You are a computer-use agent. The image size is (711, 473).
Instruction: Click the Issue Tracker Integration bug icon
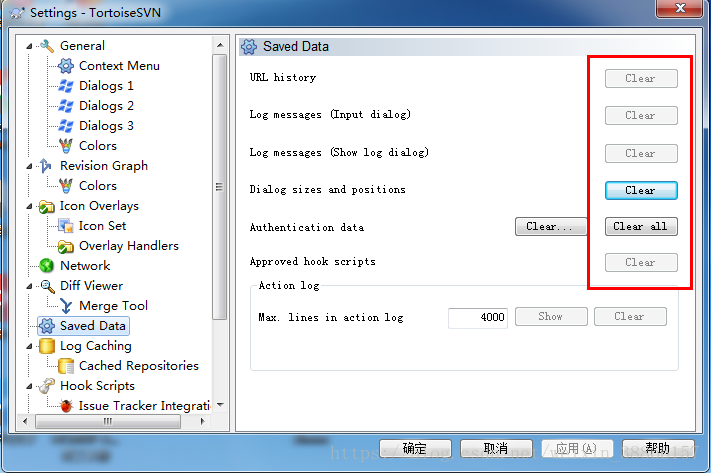tap(66, 405)
